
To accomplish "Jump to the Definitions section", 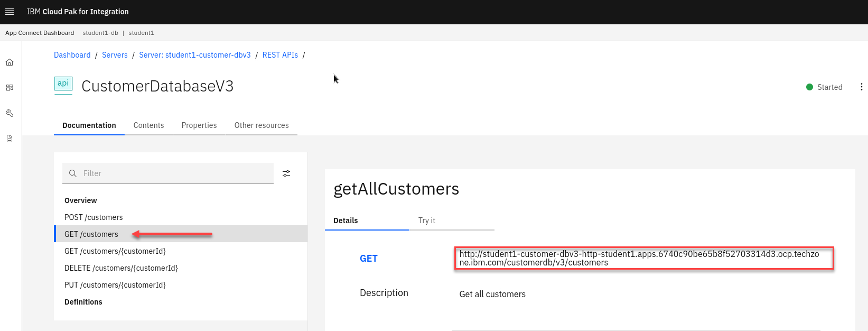I will 83,302.
